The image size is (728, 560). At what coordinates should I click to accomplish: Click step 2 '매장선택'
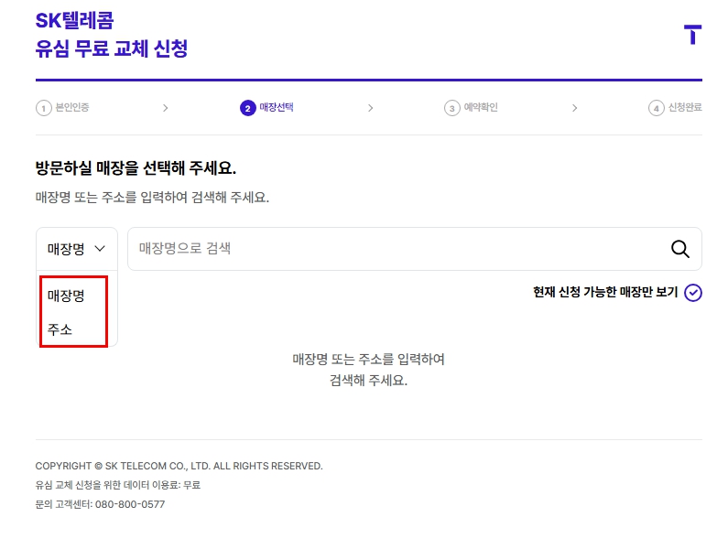[267, 108]
